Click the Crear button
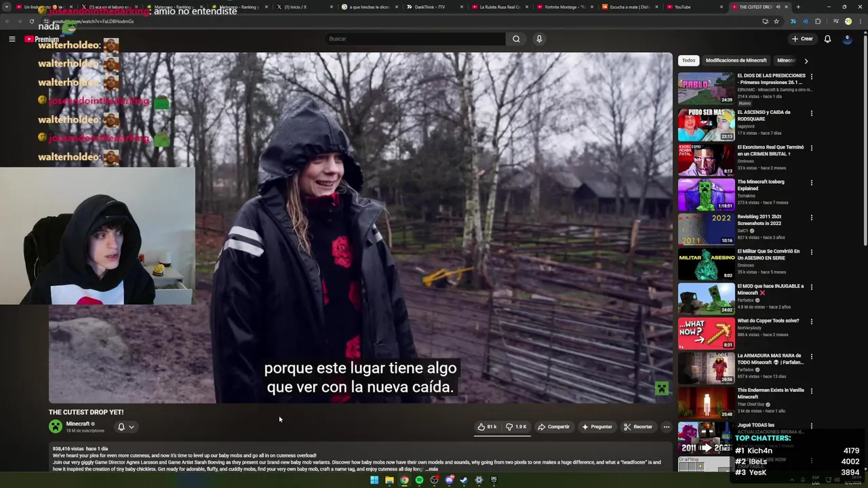 (x=802, y=39)
